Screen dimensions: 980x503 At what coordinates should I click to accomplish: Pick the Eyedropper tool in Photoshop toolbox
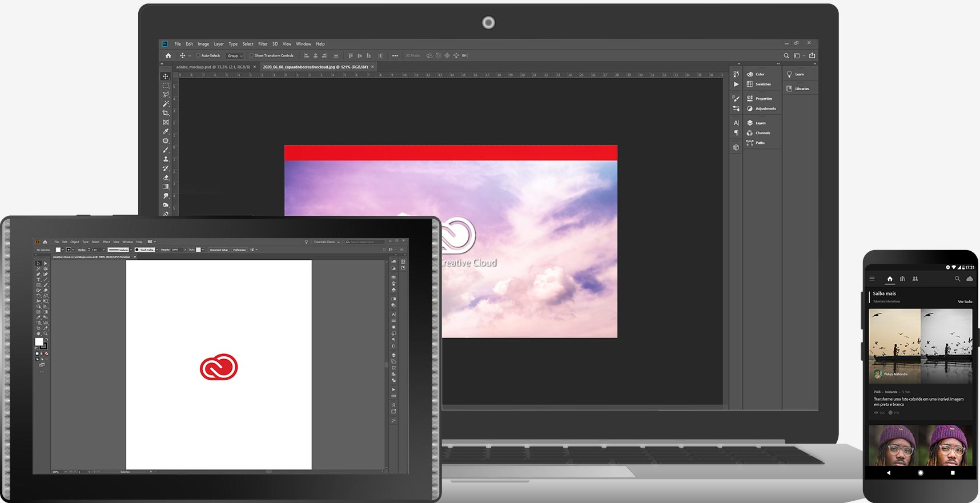pos(166,131)
